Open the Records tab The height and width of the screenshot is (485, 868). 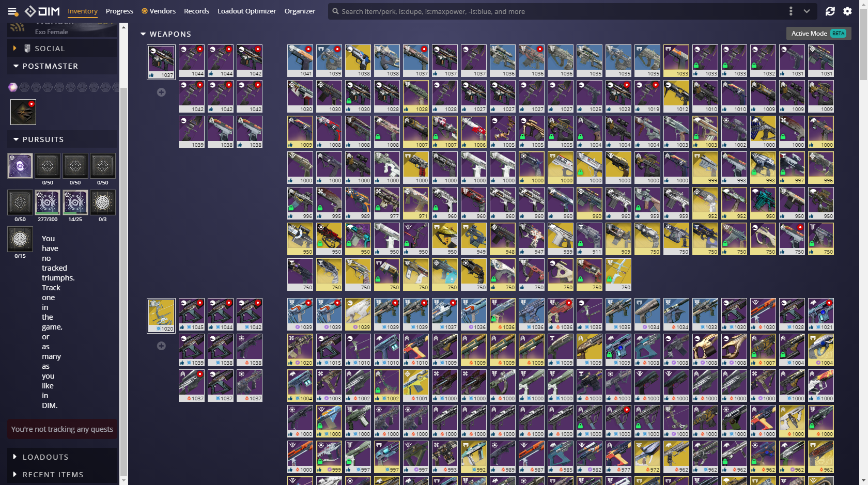(x=196, y=11)
